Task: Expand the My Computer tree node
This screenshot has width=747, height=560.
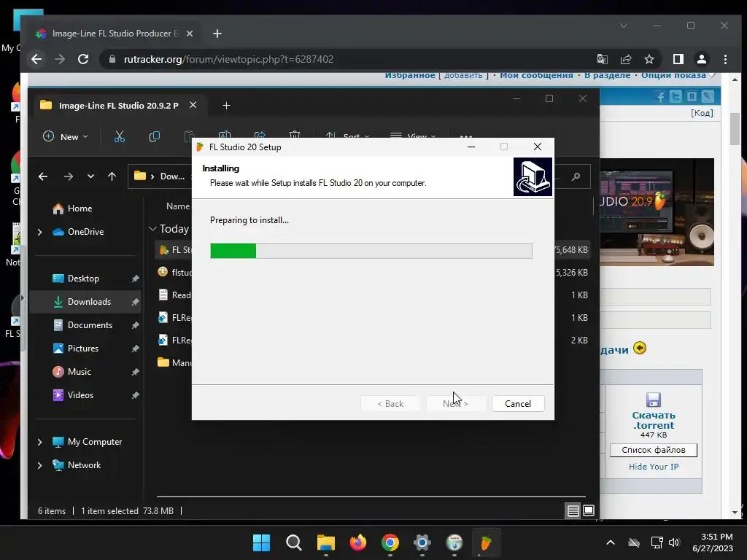Action: 40,442
